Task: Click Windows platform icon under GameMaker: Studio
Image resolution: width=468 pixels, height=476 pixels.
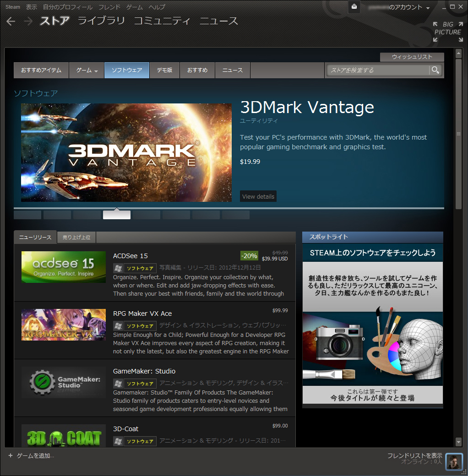Action: (118, 384)
